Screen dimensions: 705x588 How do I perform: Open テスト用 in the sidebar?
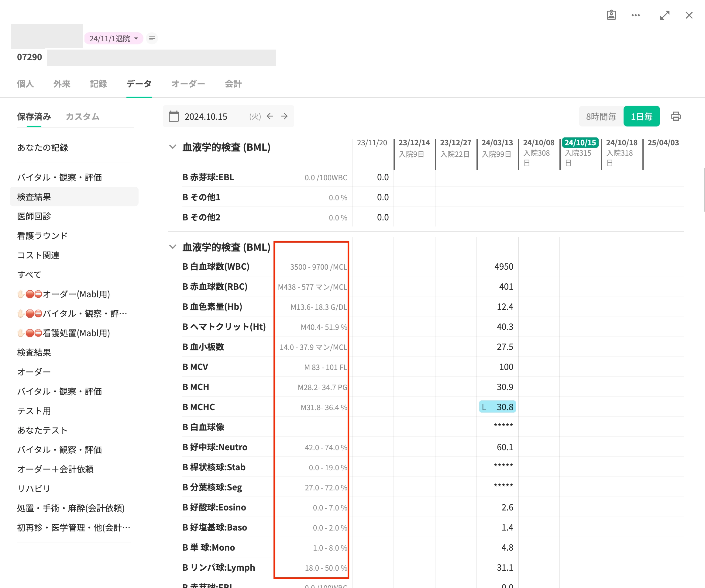(34, 411)
